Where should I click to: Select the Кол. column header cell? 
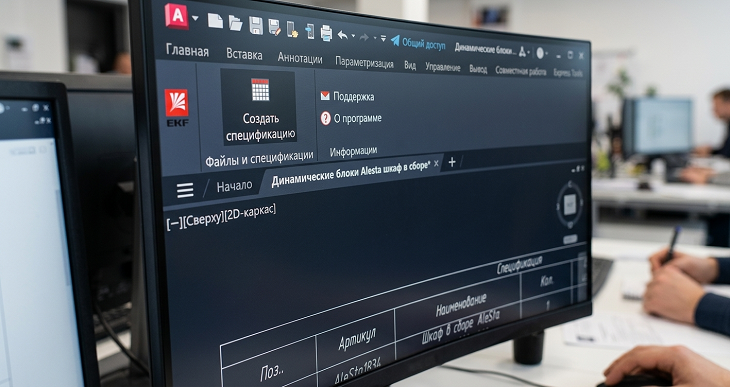point(547,281)
